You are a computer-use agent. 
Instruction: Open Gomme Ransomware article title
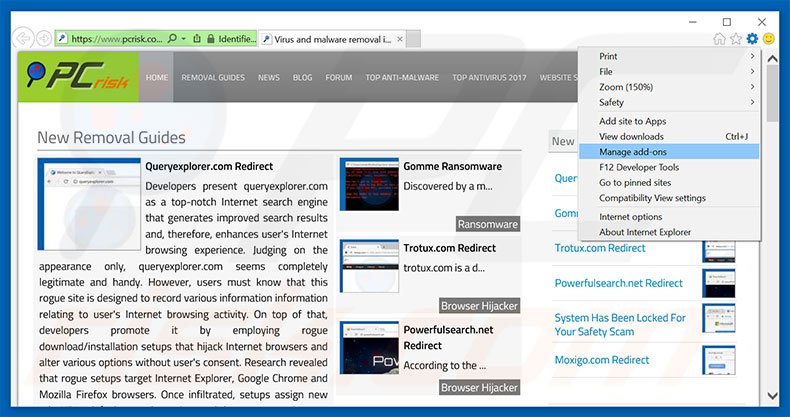pyautogui.click(x=452, y=166)
